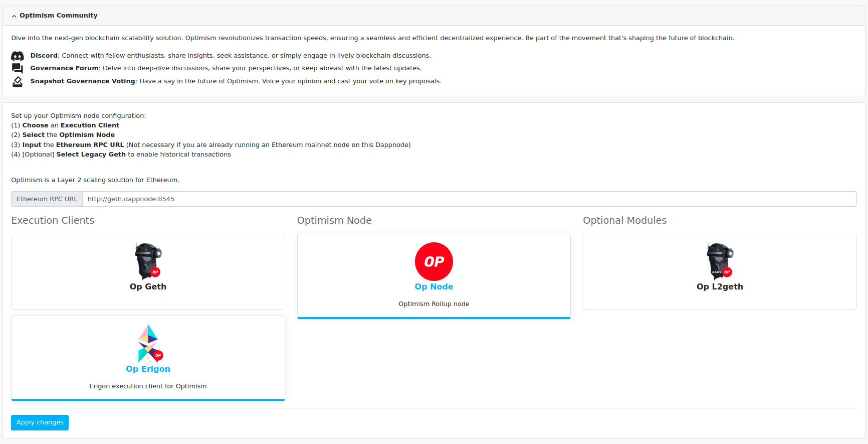This screenshot has width=868, height=444.
Task: Click the Op L2geth legacy icon
Action: pos(720,261)
